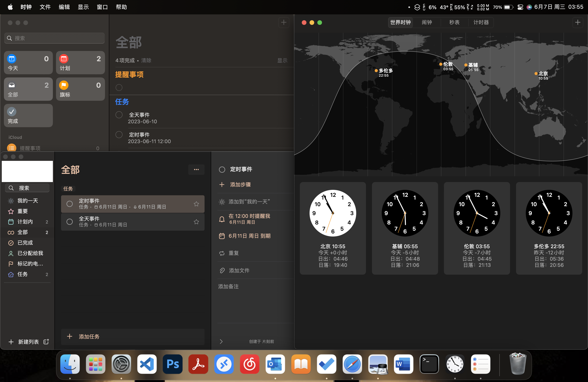This screenshot has height=382, width=588.
Task: Click the 搜索 field in Reminders sidebar
Action: (54, 38)
